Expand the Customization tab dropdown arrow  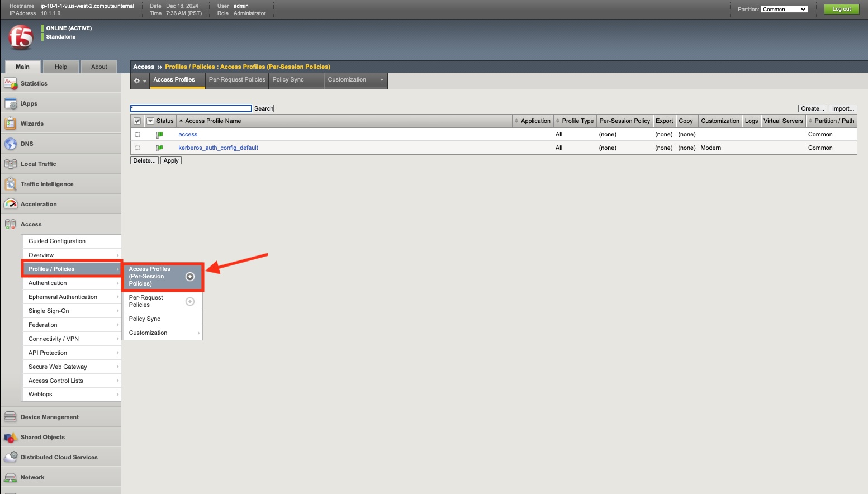tap(382, 80)
